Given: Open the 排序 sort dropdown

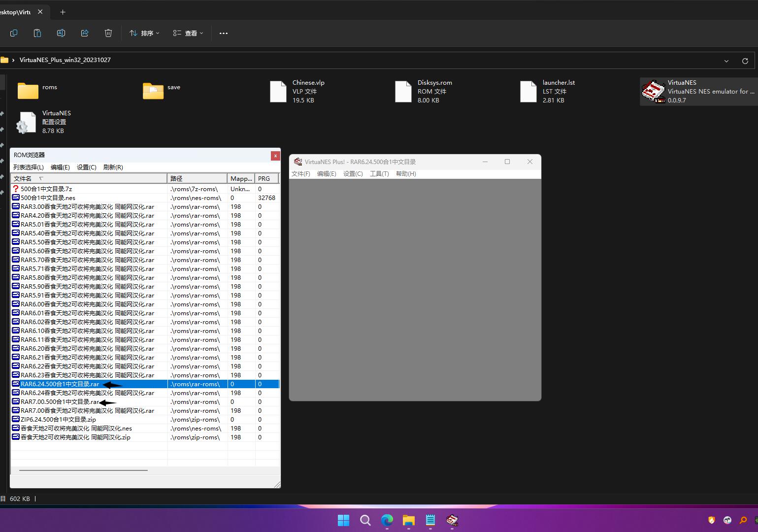Looking at the screenshot, I should 144,33.
